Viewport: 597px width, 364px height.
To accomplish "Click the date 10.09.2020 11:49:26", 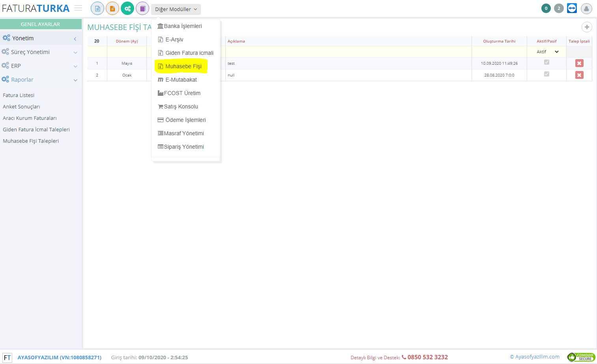I will tap(499, 63).
